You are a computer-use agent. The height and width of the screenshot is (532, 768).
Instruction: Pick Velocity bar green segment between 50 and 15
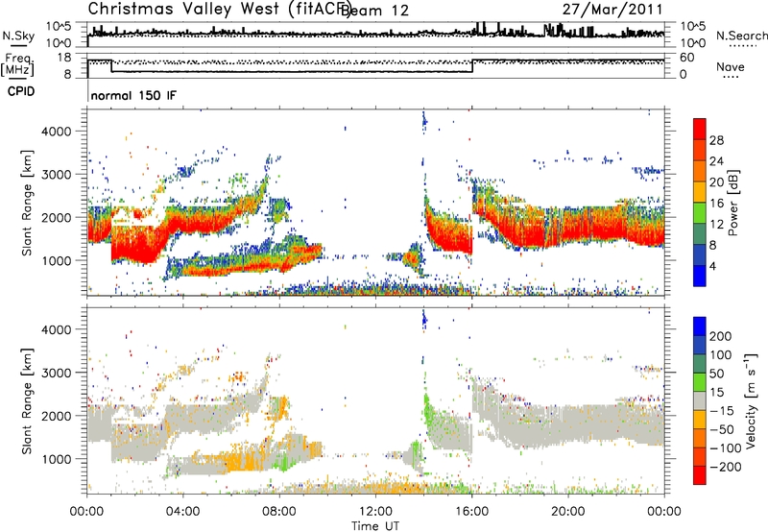pyautogui.click(x=700, y=382)
